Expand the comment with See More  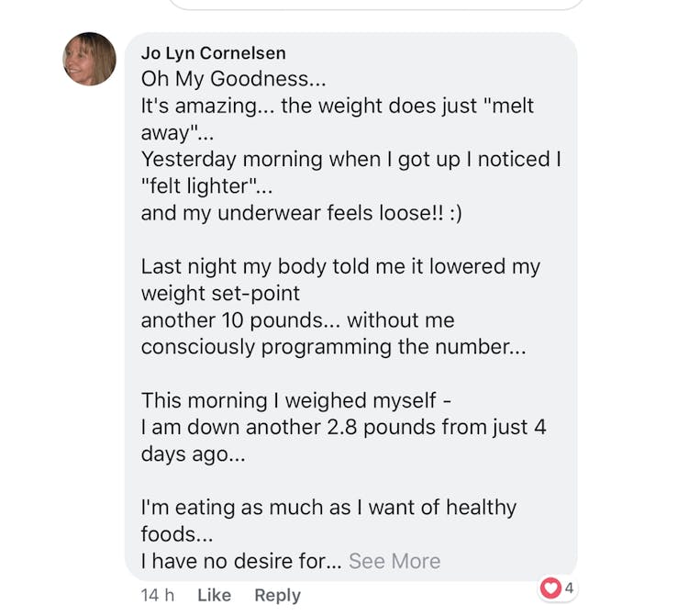tap(394, 561)
